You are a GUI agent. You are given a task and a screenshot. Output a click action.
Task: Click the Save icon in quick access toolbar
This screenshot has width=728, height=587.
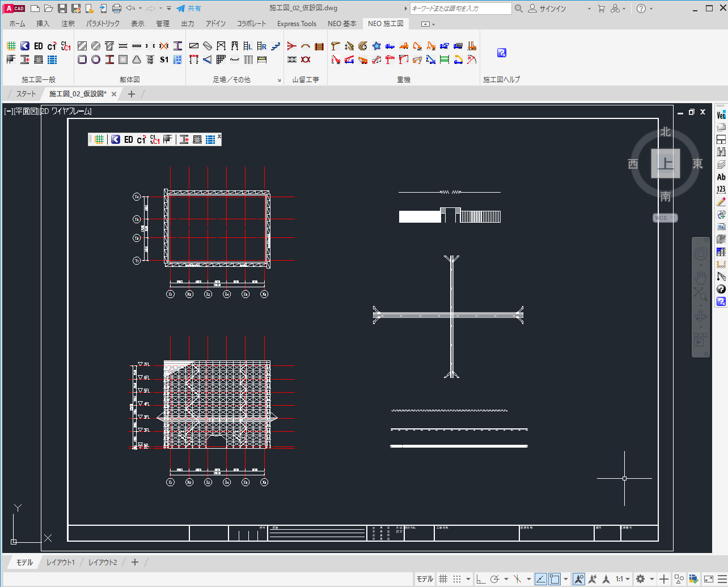[x=62, y=8]
